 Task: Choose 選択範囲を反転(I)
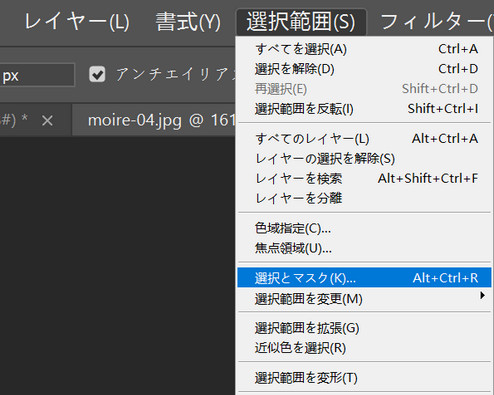[x=364, y=109]
